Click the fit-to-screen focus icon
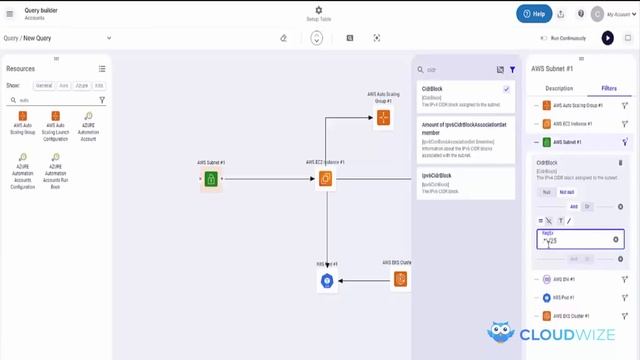The height and width of the screenshot is (360, 640). tap(377, 38)
